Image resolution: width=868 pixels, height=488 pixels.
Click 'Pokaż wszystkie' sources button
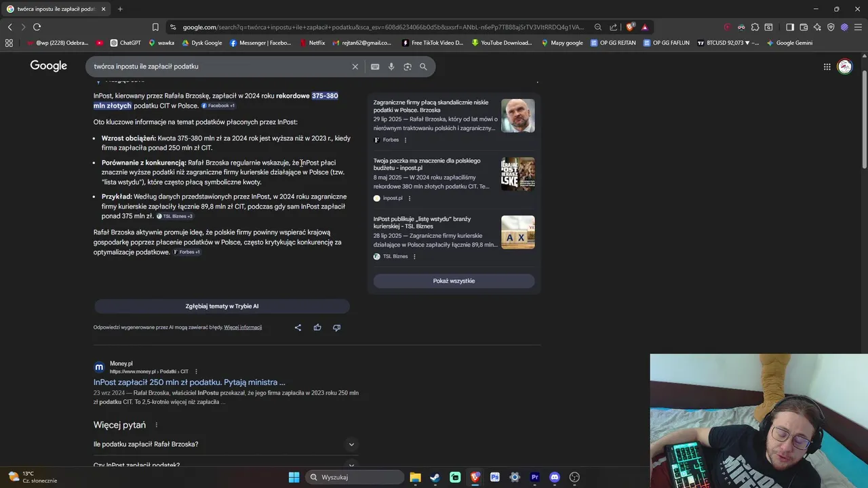(454, 281)
